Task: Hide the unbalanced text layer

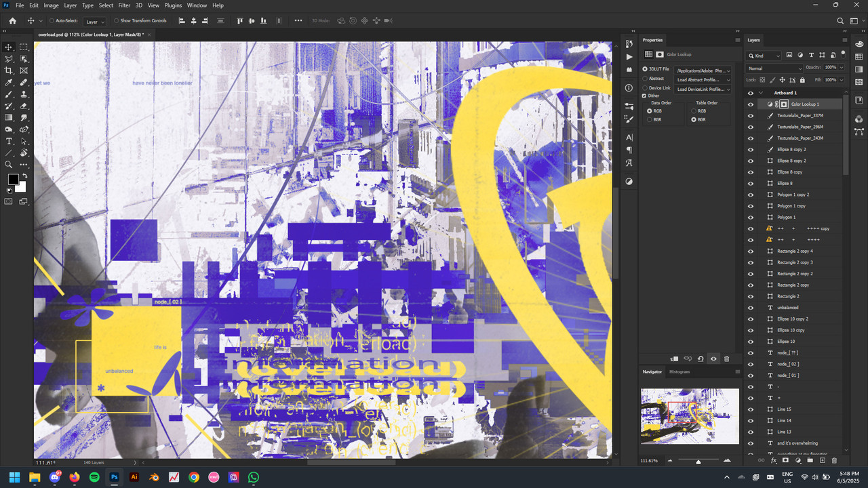Action: [750, 308]
